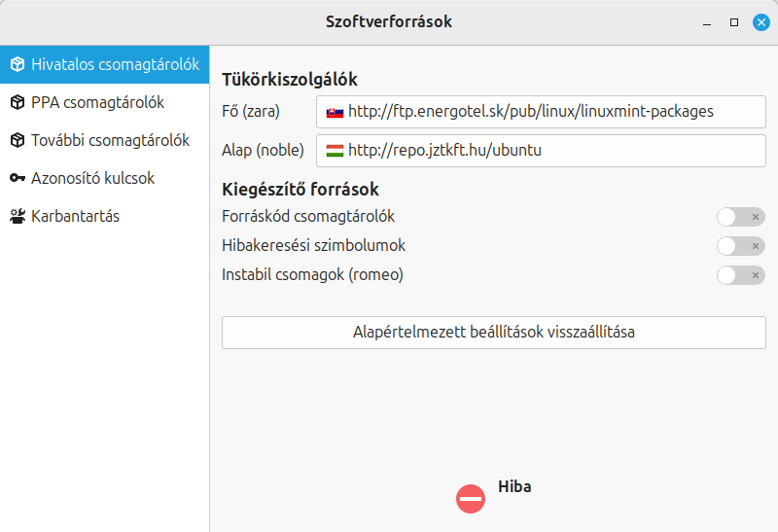Open the Alap (noble) mirror selector
The width and height of the screenshot is (778, 532).
click(541, 151)
